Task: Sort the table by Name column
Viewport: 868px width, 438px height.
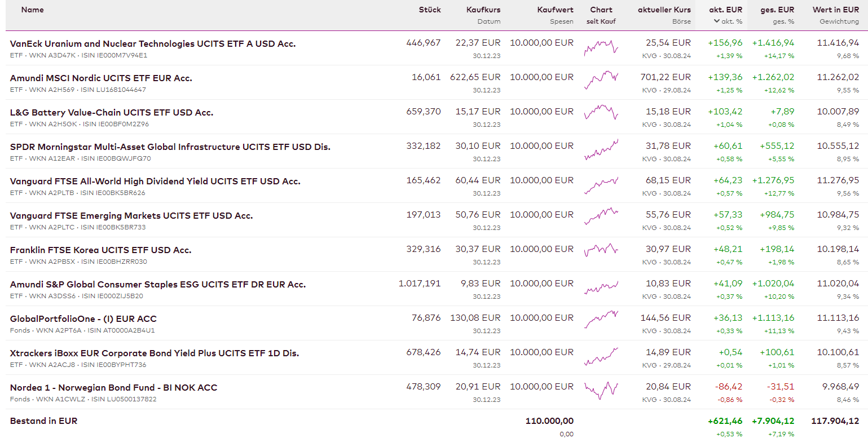Action: point(32,10)
